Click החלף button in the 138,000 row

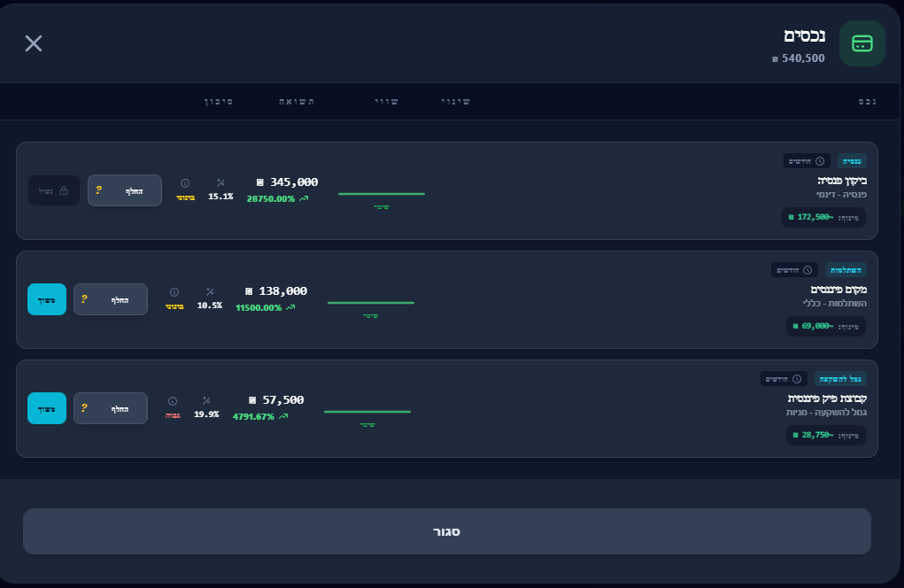click(110, 299)
